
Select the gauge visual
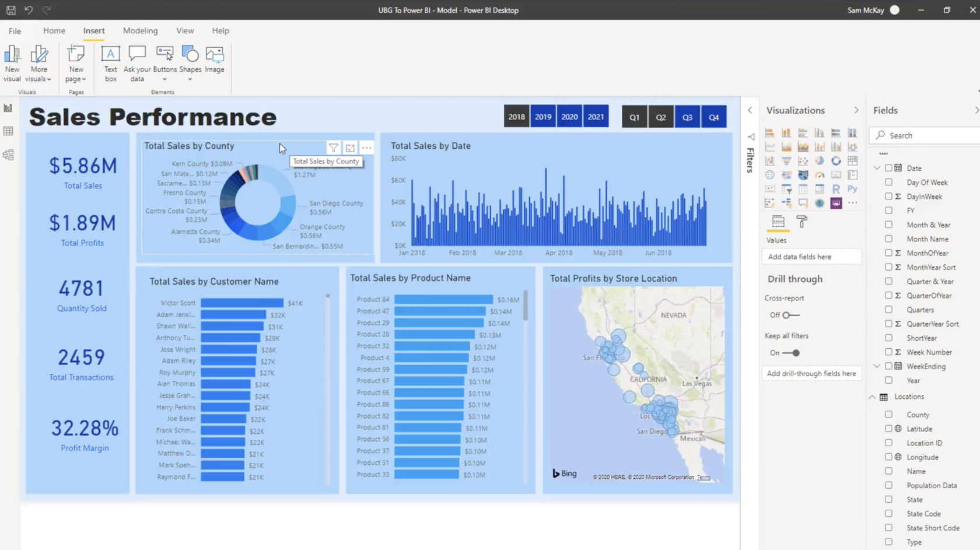pos(820,175)
